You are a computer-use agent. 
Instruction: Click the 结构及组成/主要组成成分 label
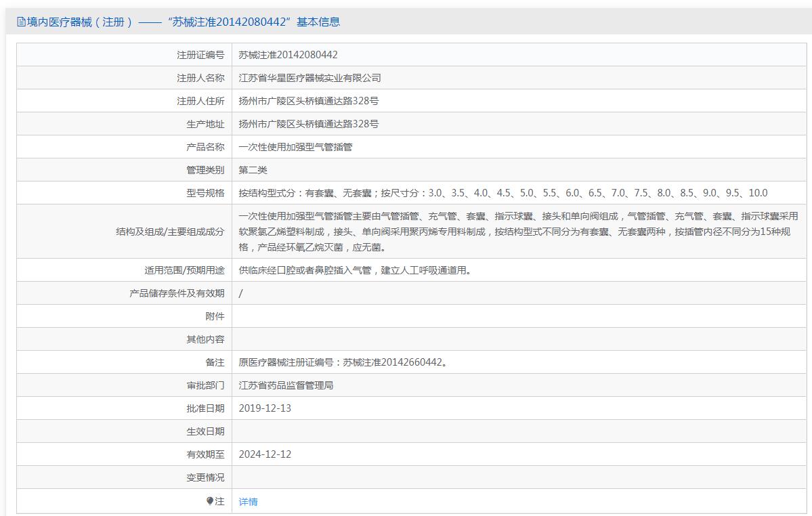(171, 232)
